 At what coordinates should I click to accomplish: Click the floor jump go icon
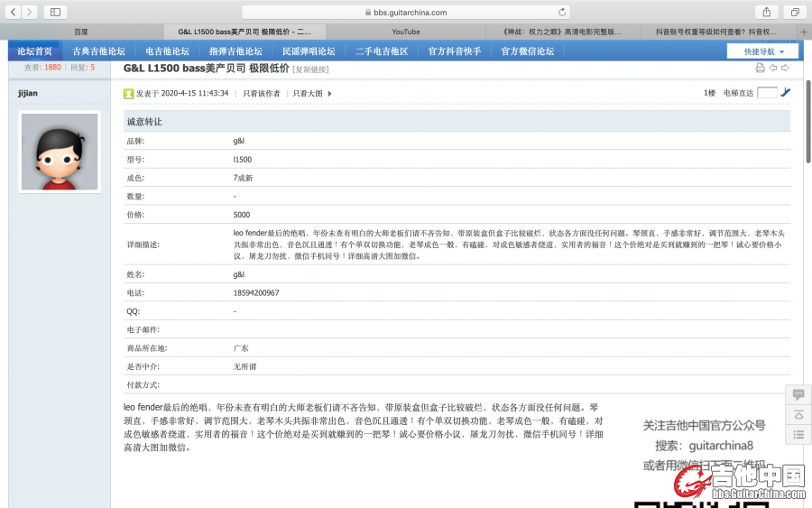tap(786, 93)
